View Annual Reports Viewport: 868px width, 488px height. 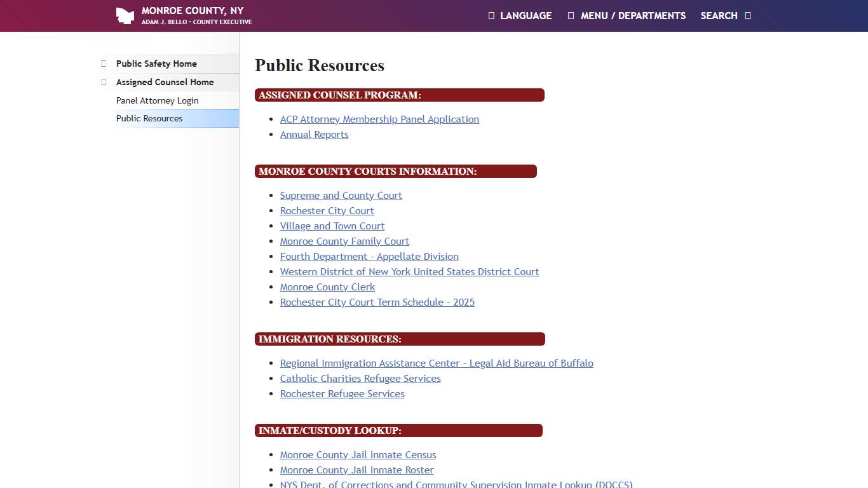click(314, 134)
